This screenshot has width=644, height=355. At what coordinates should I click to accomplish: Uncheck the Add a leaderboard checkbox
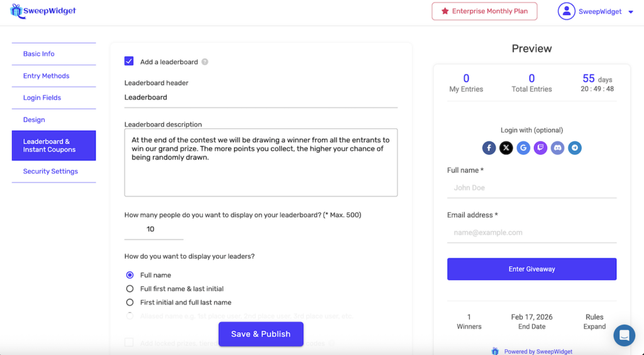(x=129, y=61)
